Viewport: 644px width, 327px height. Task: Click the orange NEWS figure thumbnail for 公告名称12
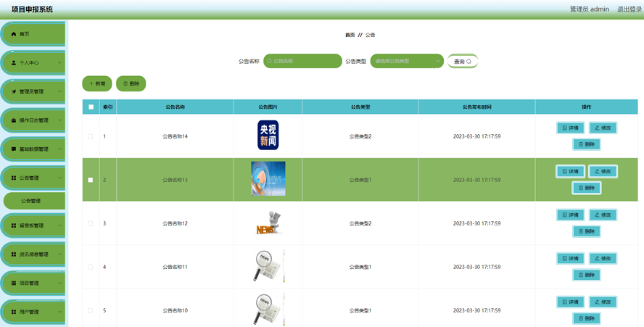click(269, 223)
